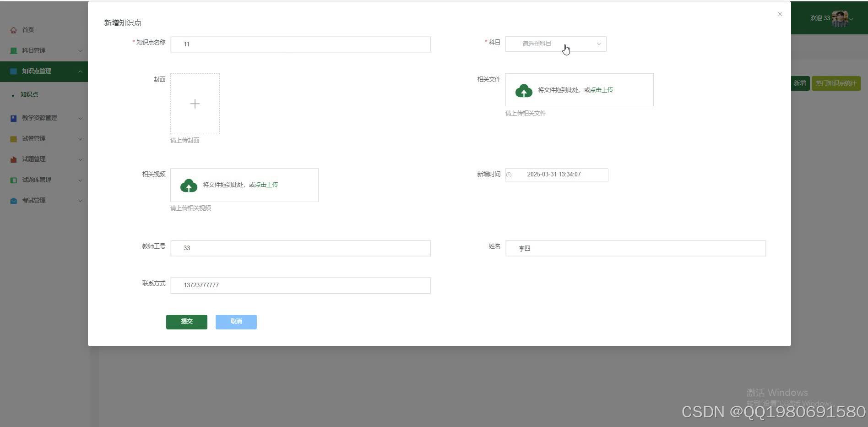Click the 知识点名称 input field
The width and height of the screenshot is (868, 427).
click(301, 44)
